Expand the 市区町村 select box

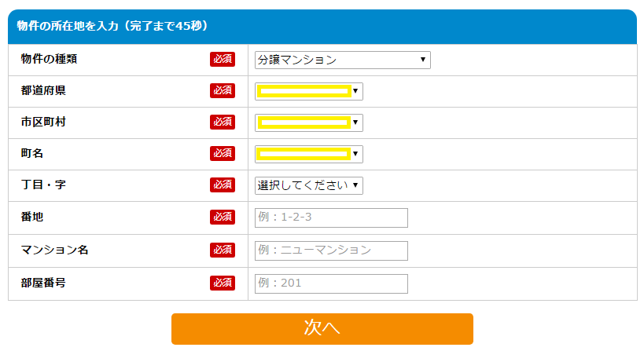pyautogui.click(x=308, y=122)
